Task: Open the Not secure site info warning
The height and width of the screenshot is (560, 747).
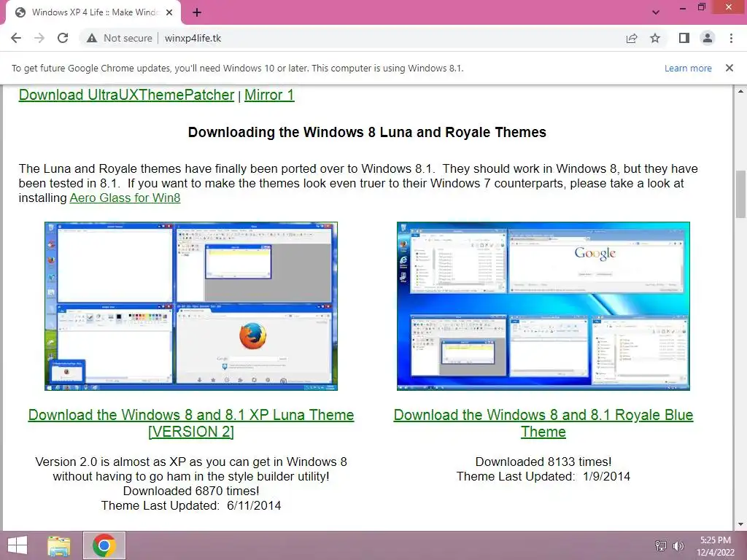Action: (x=119, y=38)
